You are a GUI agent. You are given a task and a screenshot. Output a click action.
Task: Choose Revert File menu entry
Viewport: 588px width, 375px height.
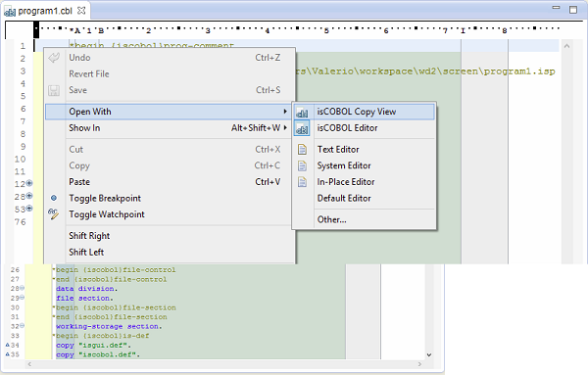pos(170,74)
